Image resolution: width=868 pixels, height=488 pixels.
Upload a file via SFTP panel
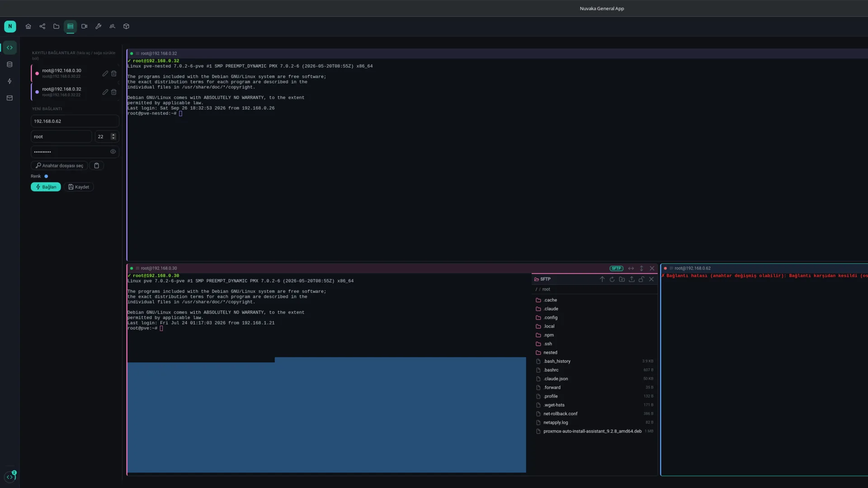pyautogui.click(x=632, y=279)
